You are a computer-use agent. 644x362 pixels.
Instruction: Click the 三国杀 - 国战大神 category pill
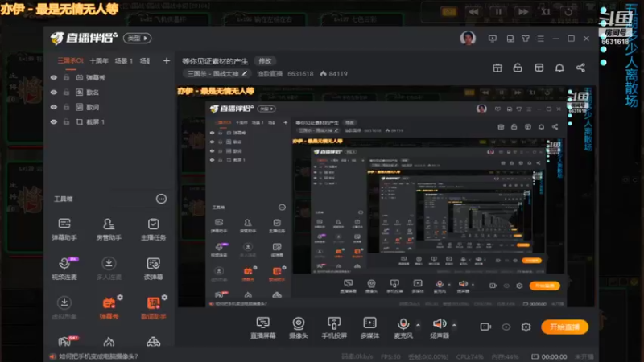pos(217,73)
